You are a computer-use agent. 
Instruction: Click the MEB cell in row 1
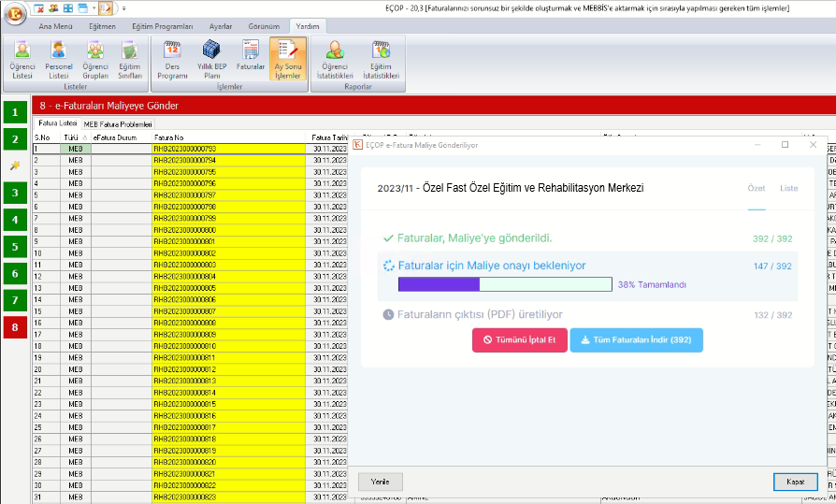[76, 149]
